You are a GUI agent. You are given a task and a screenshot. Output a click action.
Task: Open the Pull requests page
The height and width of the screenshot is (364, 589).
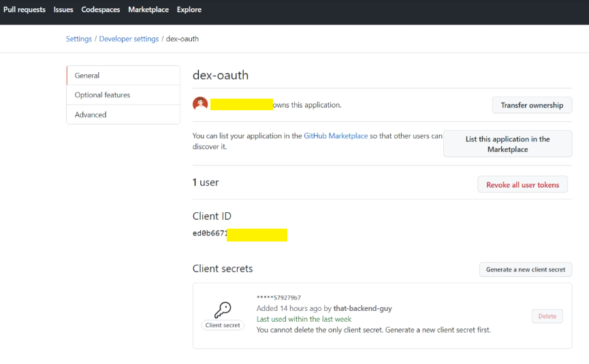tap(25, 10)
